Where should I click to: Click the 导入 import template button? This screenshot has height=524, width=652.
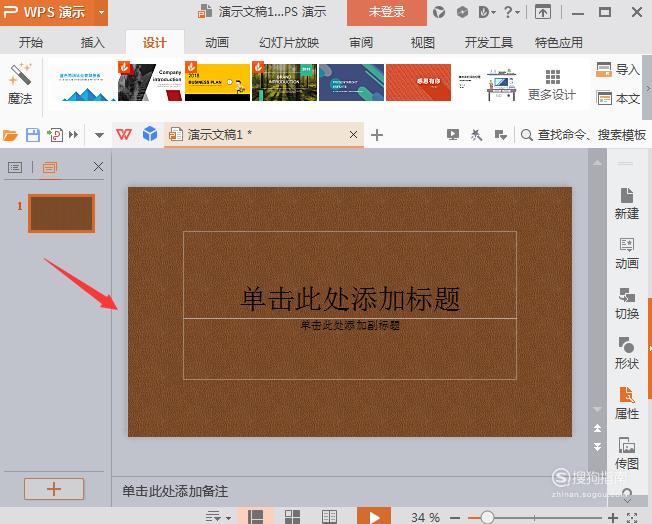pyautogui.click(x=617, y=69)
